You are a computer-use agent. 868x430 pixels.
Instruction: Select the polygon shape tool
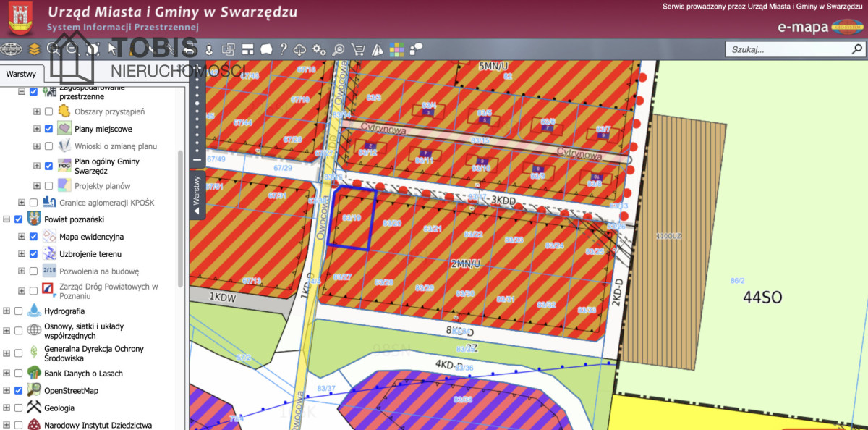pos(265,49)
